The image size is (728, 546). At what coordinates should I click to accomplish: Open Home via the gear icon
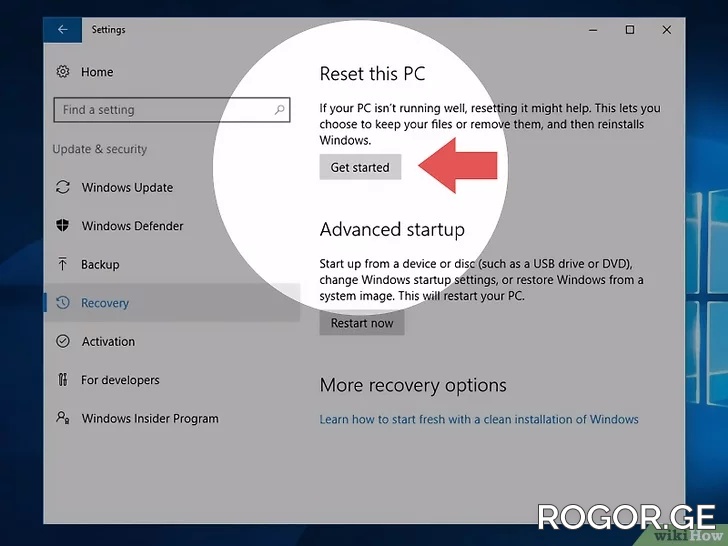pyautogui.click(x=63, y=72)
